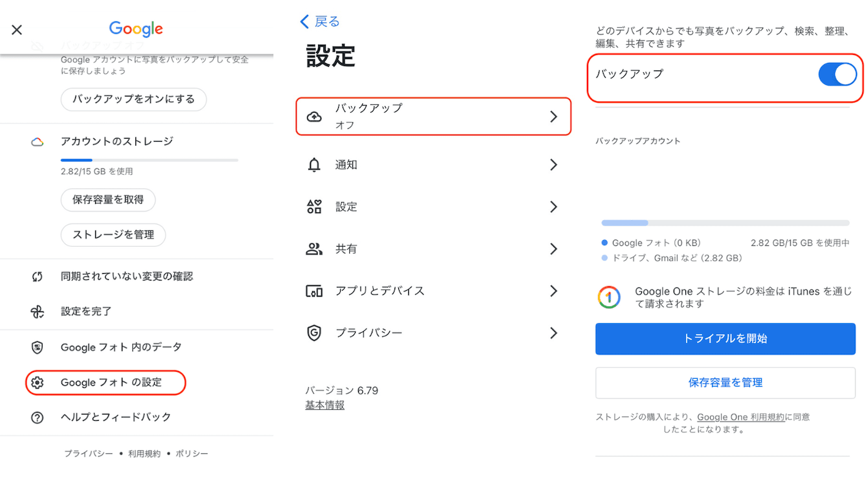
Task: Click the Google logo at top
Action: (x=136, y=29)
